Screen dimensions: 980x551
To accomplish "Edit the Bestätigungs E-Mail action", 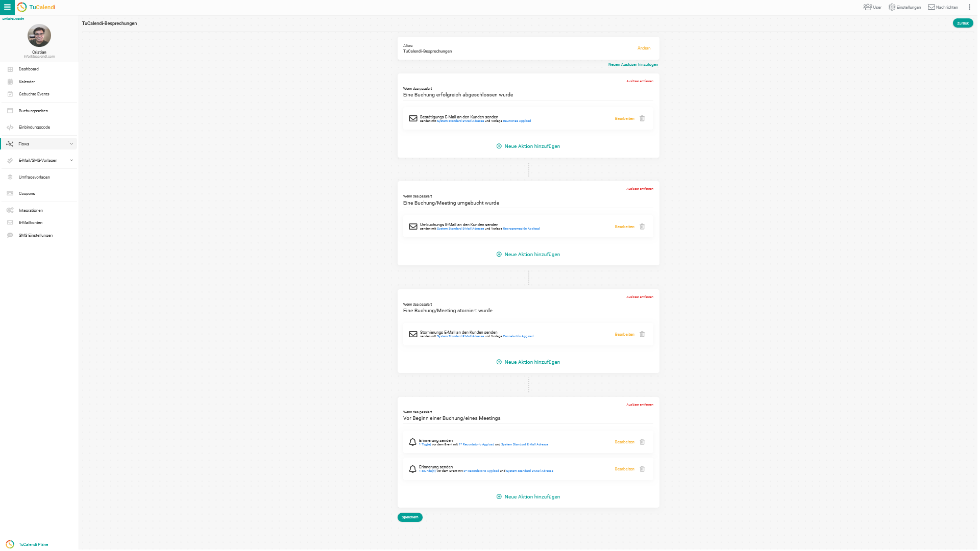I will tap(624, 119).
